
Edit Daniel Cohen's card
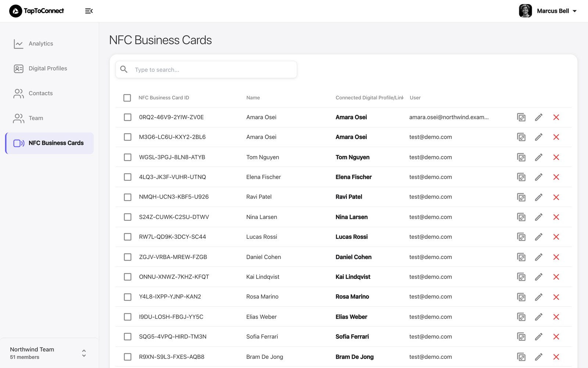[x=539, y=257]
